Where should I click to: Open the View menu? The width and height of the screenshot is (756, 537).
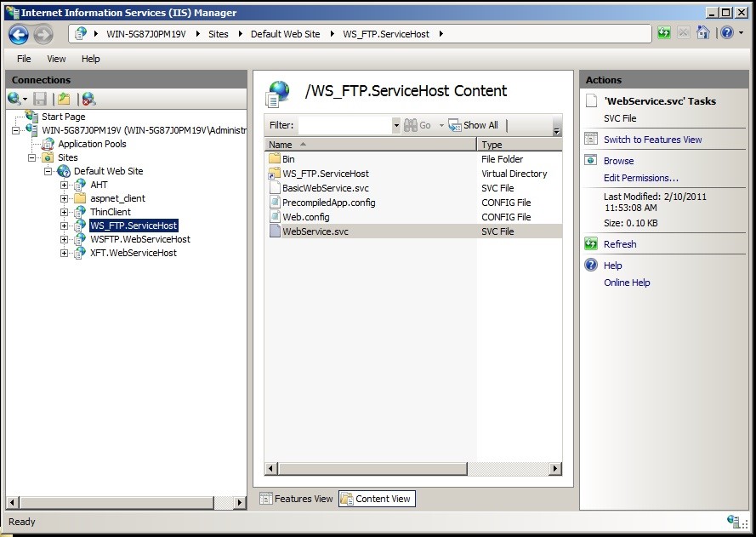[x=56, y=59]
